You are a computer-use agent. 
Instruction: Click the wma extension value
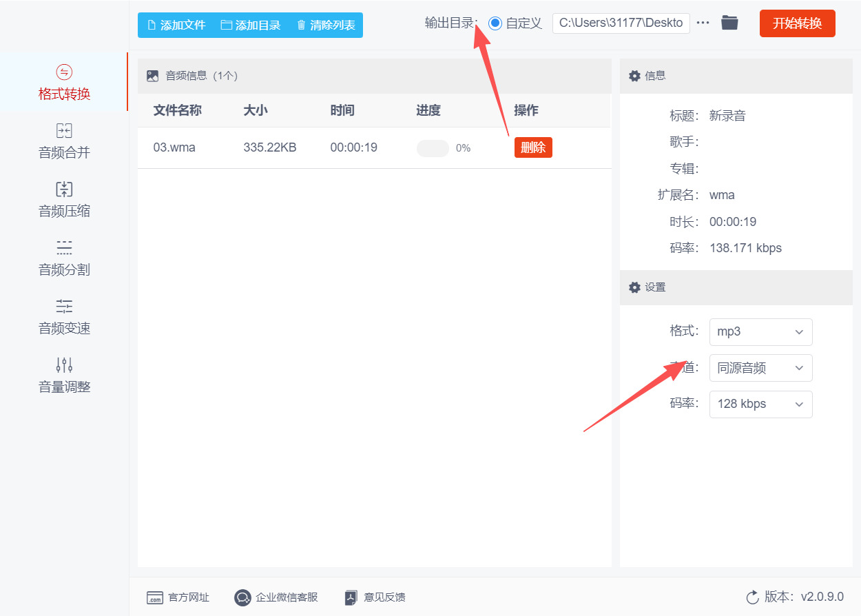click(722, 195)
